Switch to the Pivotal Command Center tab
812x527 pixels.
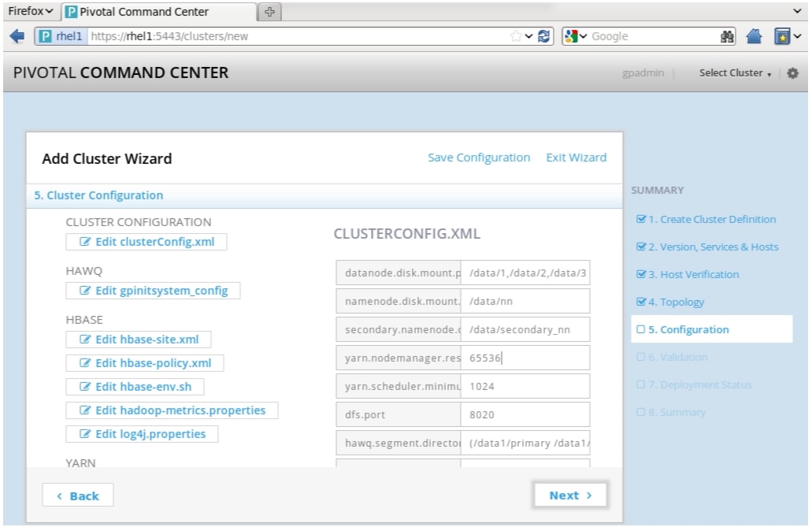159,12
